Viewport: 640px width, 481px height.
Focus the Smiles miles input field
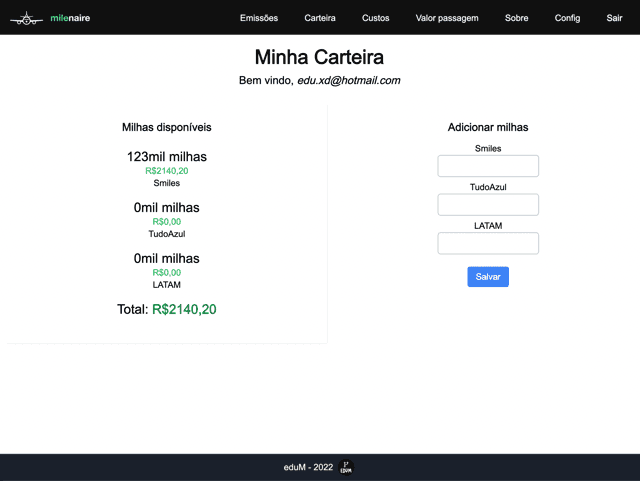point(488,166)
